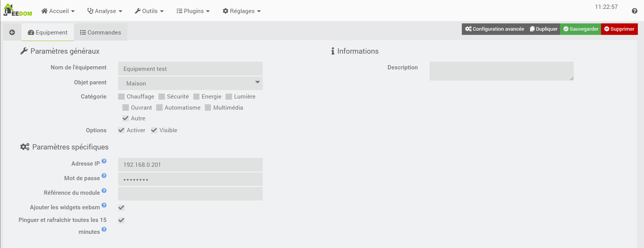This screenshot has width=644, height=248.
Task: Click the help question mark icon top right
Action: pyautogui.click(x=634, y=11)
